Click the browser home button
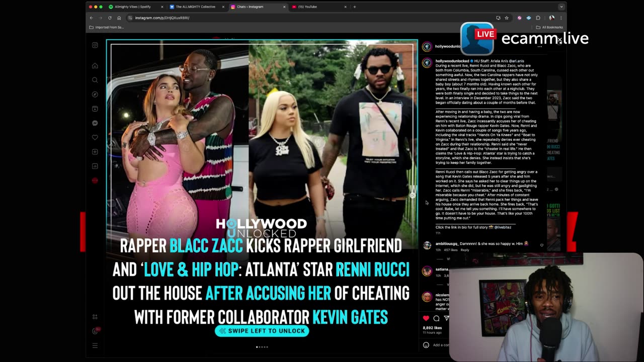 [x=119, y=18]
